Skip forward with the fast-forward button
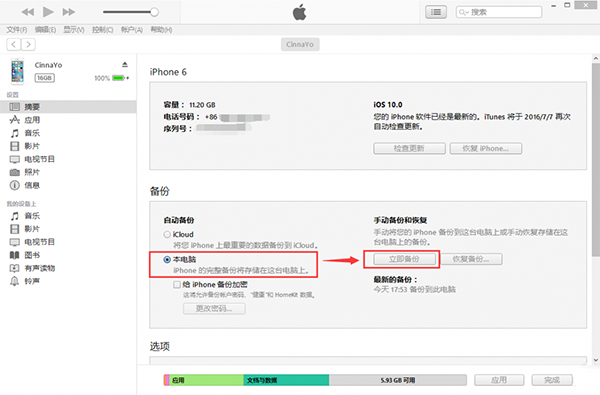The width and height of the screenshot is (600, 395). (69, 12)
